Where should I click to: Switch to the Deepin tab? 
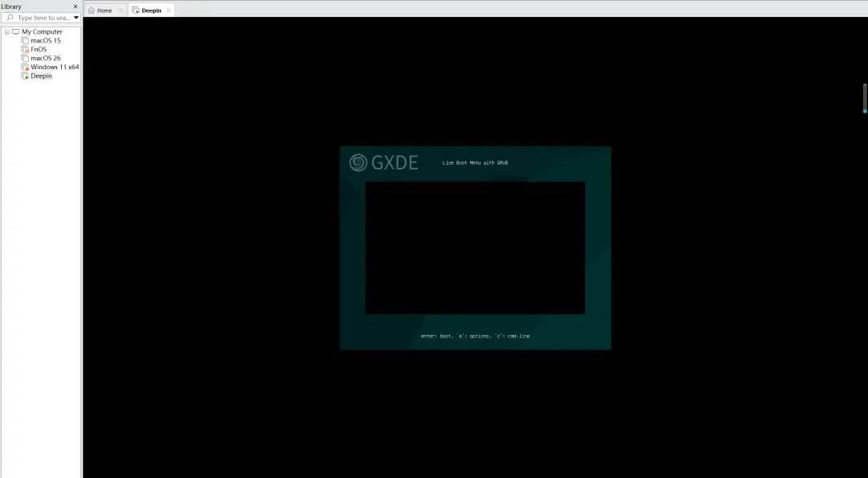[151, 10]
